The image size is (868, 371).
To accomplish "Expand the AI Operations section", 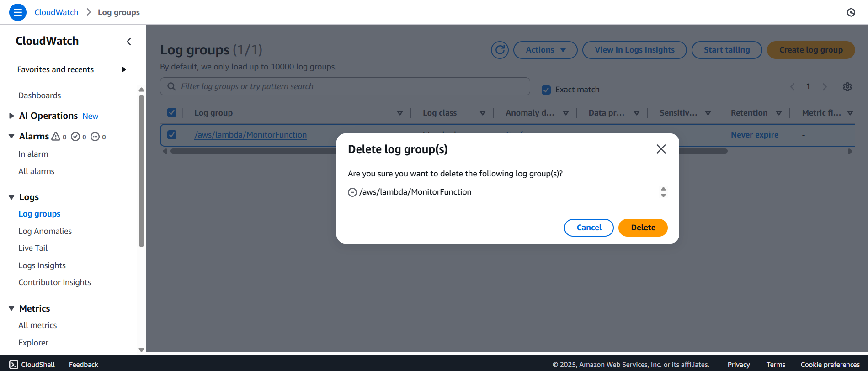I will [11, 116].
